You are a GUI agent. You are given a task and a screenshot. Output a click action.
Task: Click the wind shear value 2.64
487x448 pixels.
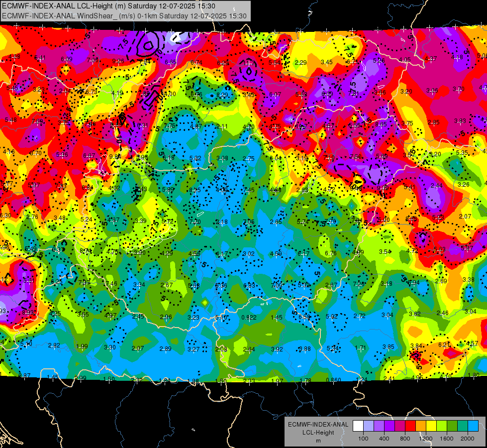pos(249,349)
